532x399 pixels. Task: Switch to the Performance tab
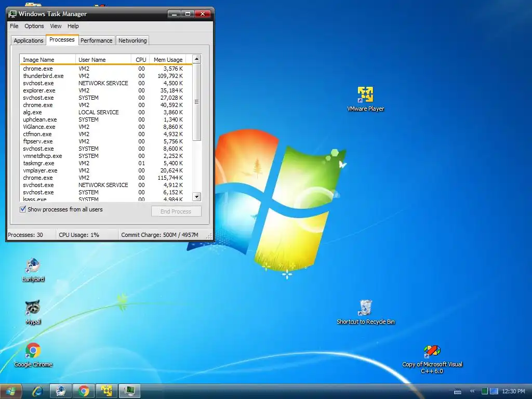(x=96, y=41)
